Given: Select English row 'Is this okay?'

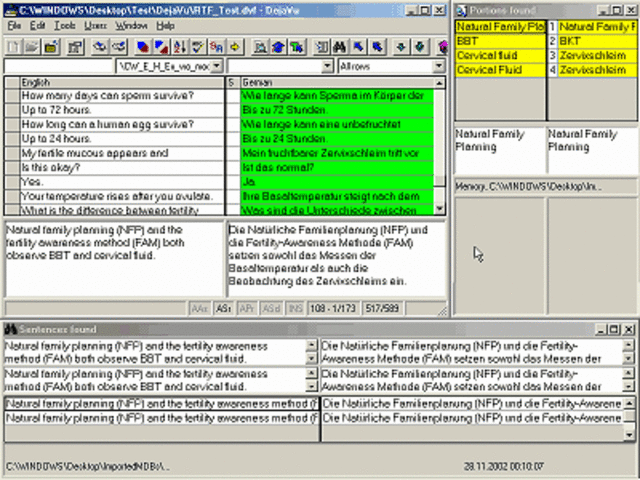Looking at the screenshot, I should (x=122, y=168).
